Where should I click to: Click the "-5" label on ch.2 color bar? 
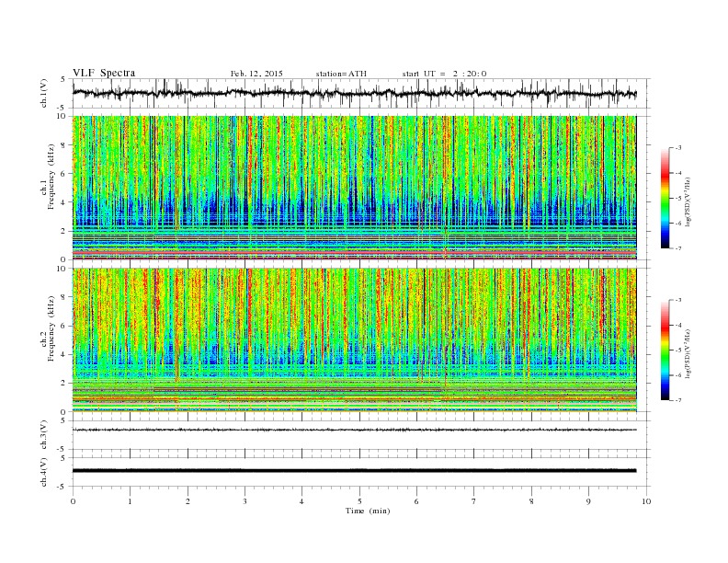point(677,350)
